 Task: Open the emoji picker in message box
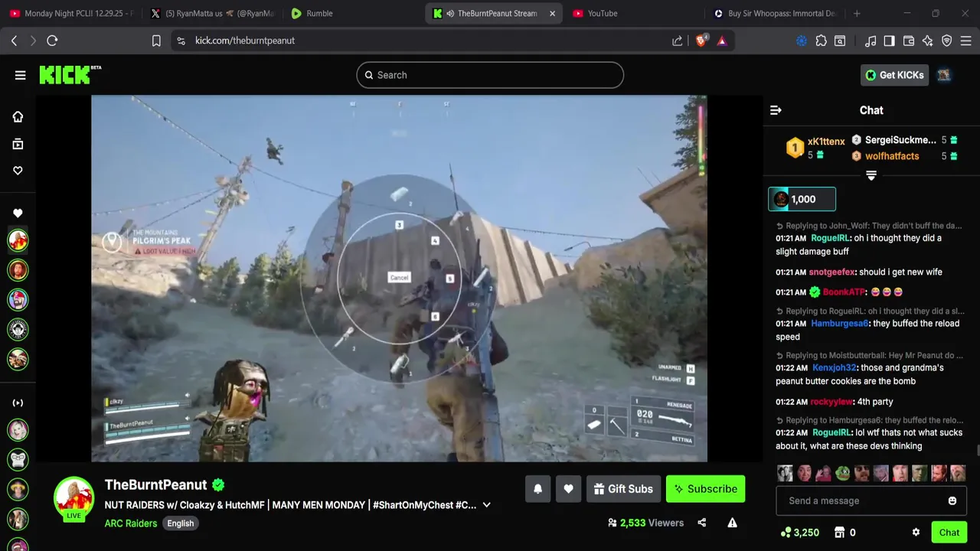tap(952, 500)
